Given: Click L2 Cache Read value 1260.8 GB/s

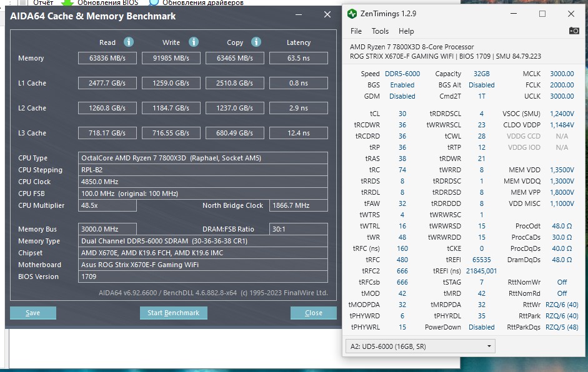Looking at the screenshot, I should [x=107, y=108].
